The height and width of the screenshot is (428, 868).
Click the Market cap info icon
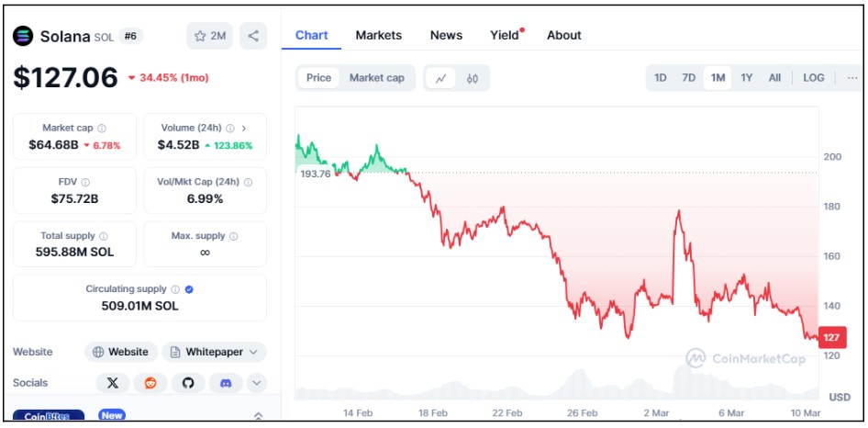point(102,128)
